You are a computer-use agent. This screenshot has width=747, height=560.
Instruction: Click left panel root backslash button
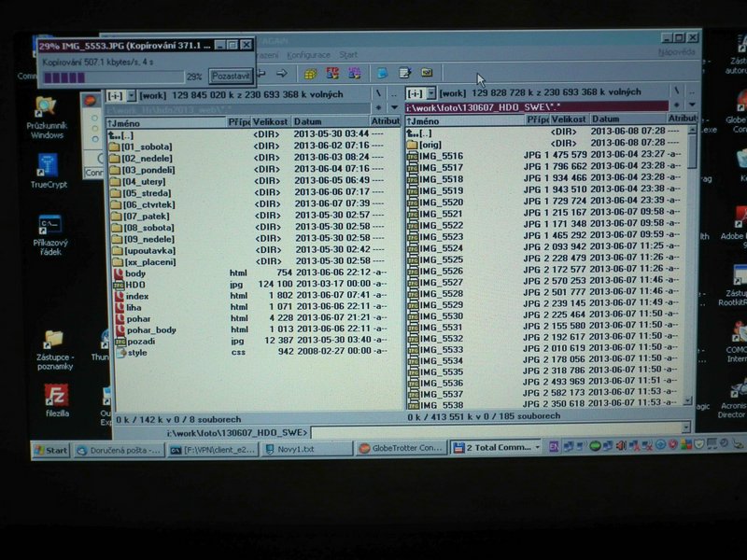(378, 94)
